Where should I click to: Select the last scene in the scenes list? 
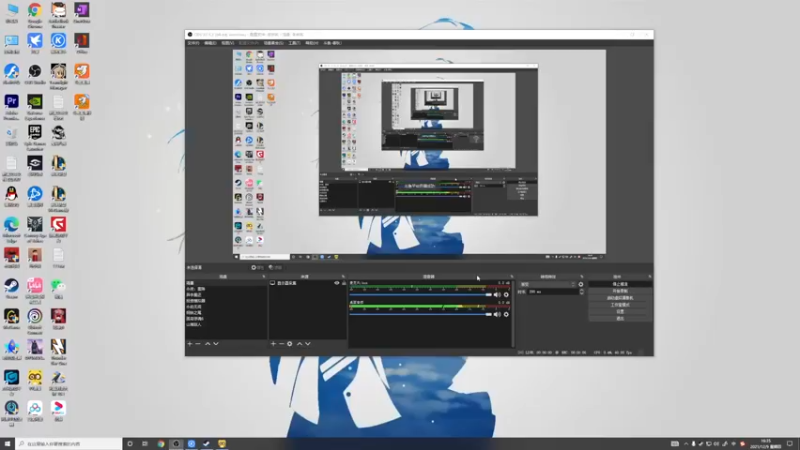(x=226, y=324)
